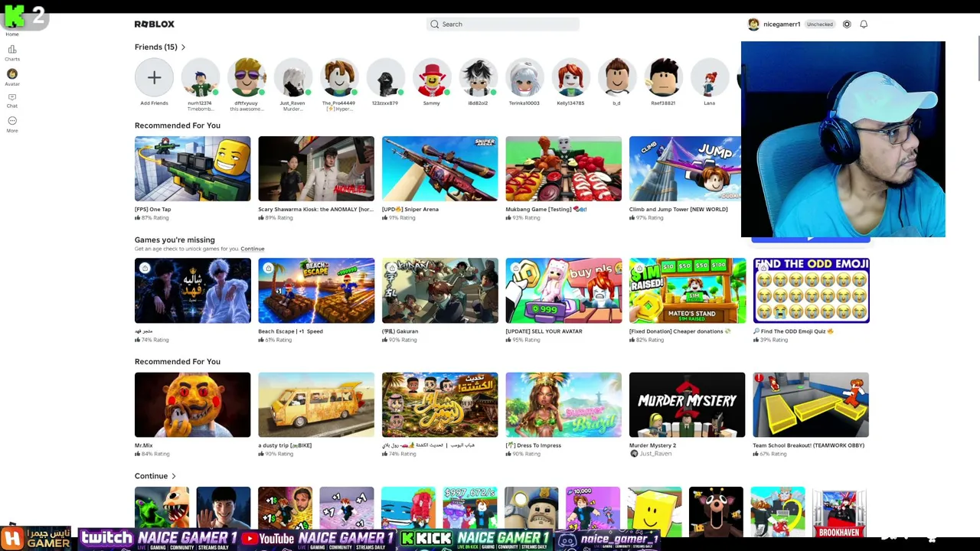Open friend Terinka10003 avatar
980x551 pixels.
pyautogui.click(x=524, y=78)
